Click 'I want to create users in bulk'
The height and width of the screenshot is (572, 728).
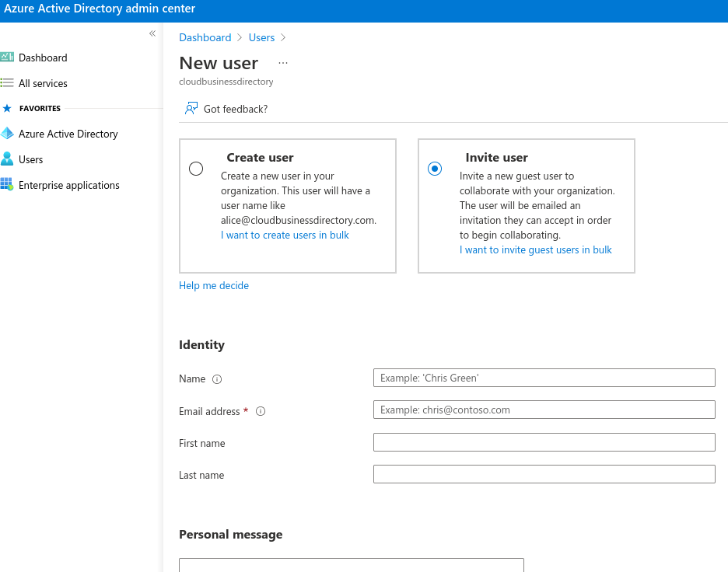point(285,235)
